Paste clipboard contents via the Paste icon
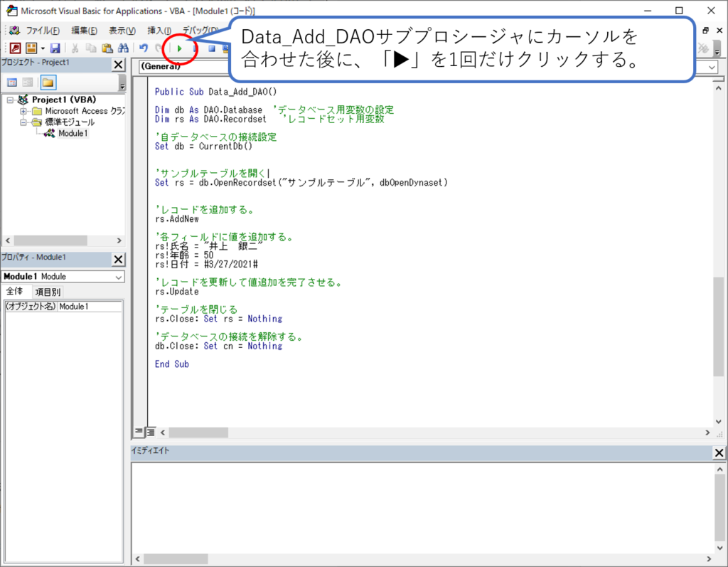Screen dimensions: 728x567 [107, 48]
